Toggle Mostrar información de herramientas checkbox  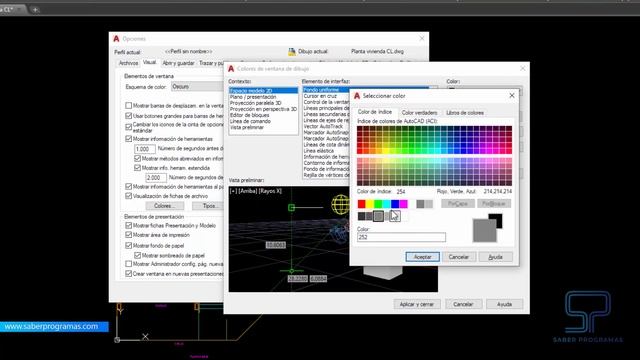pyautogui.click(x=129, y=139)
